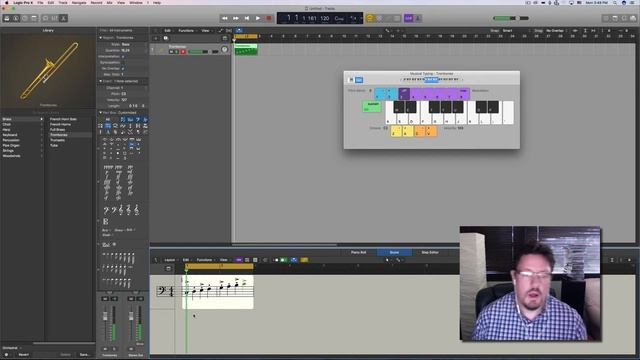This screenshot has width=640, height=360.
Task: Toggle the metronome click button
Action: pos(418,18)
